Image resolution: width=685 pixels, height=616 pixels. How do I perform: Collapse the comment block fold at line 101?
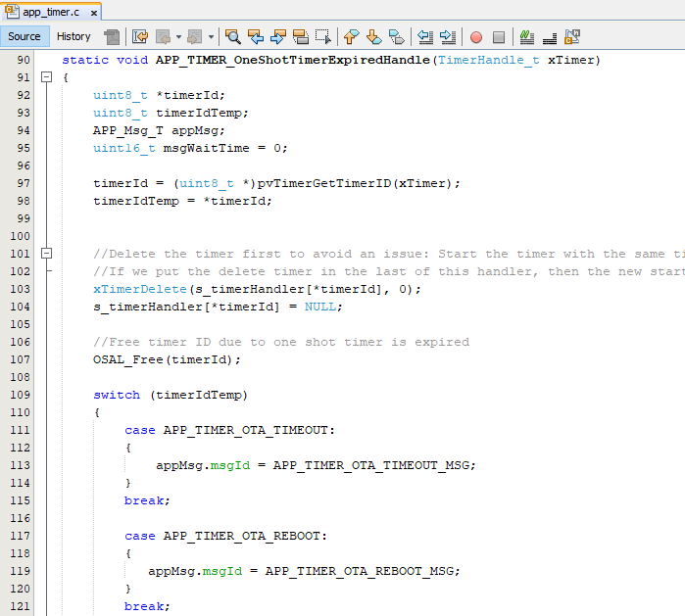point(46,254)
